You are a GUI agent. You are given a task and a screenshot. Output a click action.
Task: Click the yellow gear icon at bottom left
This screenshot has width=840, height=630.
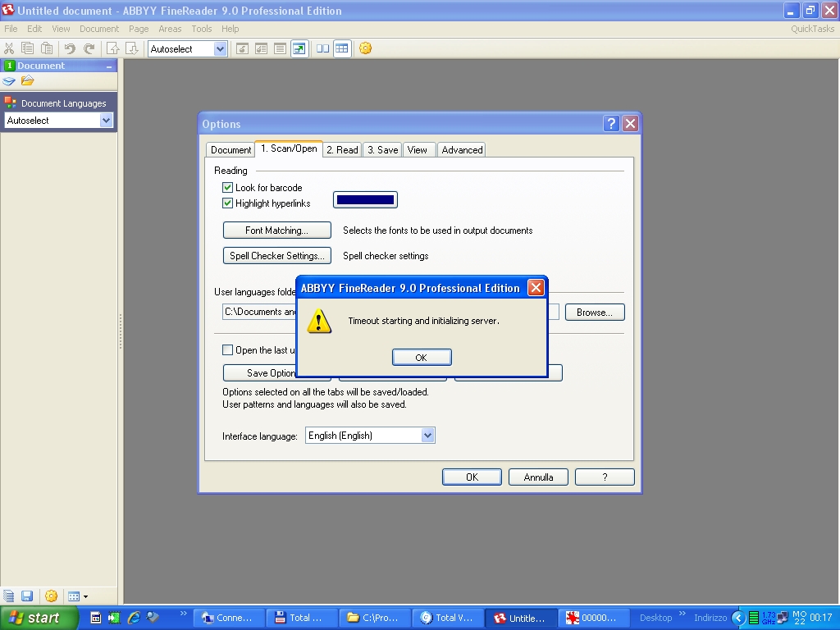52,596
